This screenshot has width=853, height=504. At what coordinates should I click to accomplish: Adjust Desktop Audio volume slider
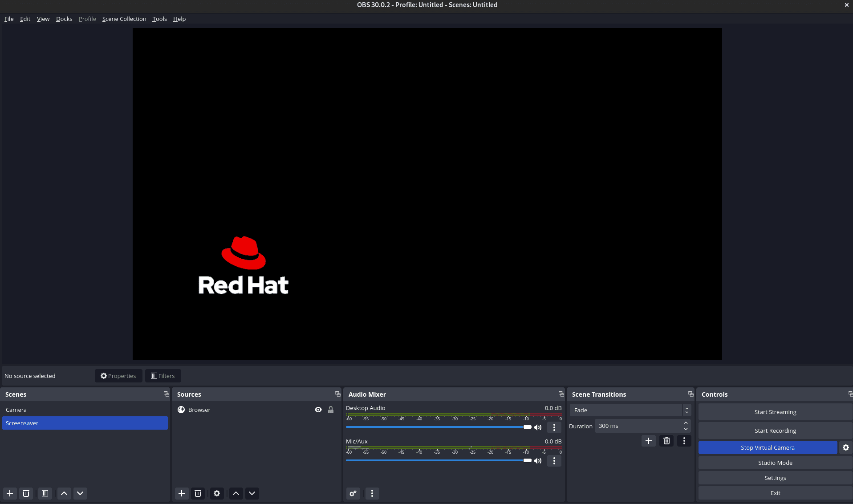(x=439, y=427)
